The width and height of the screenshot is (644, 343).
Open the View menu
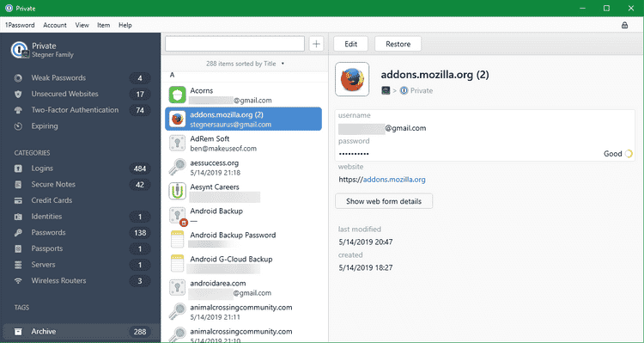[82, 25]
